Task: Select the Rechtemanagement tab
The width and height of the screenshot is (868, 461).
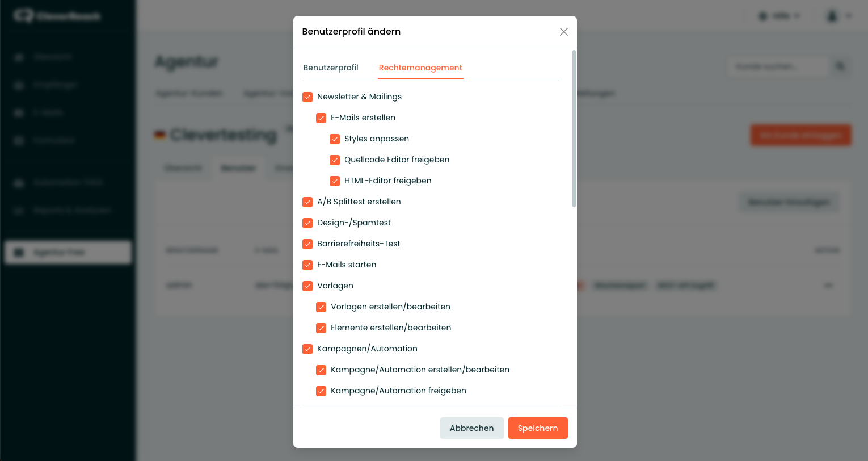Action: point(420,68)
